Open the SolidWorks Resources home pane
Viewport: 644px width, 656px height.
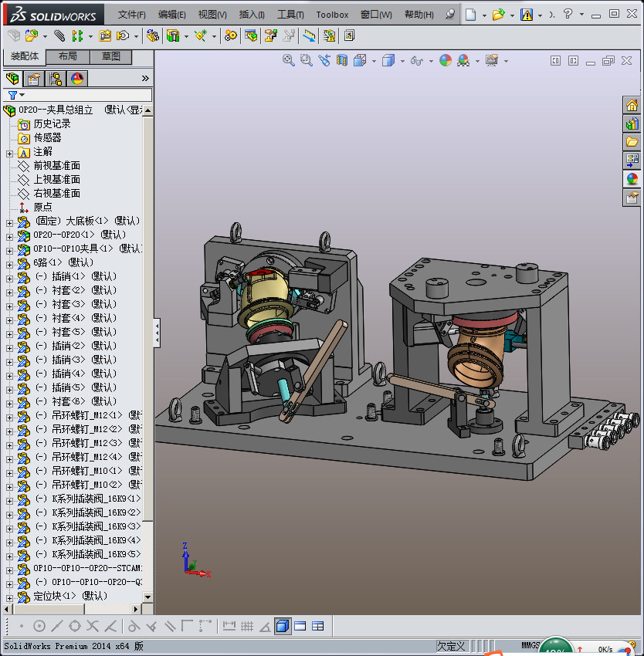tap(632, 106)
